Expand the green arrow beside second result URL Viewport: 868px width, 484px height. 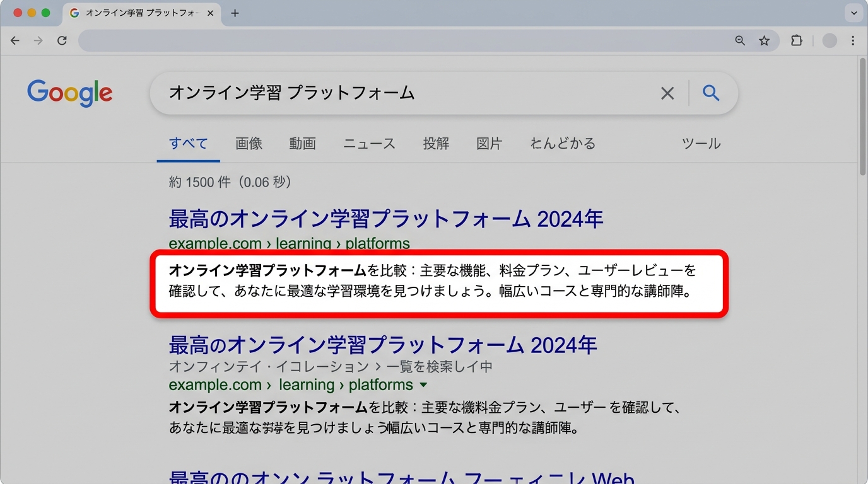[x=423, y=385]
